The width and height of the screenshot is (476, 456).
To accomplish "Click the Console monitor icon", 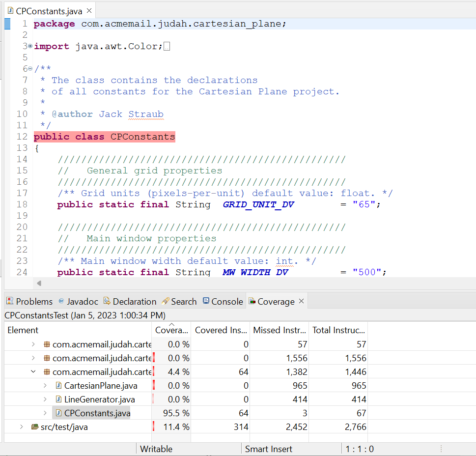I will pyautogui.click(x=206, y=301).
